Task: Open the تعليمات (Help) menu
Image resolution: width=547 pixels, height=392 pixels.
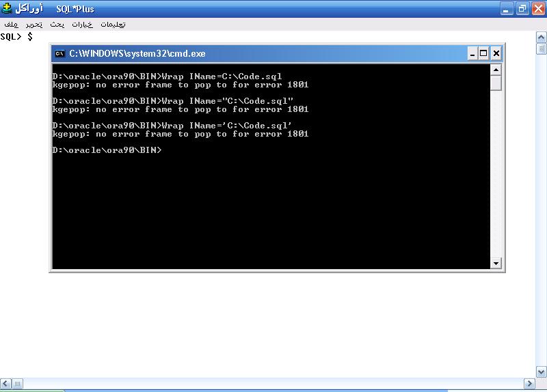Action: (113, 25)
